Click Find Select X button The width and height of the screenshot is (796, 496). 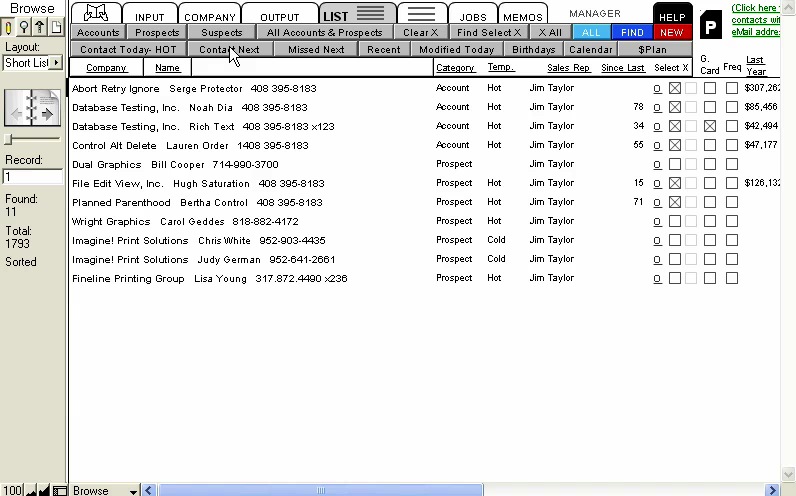tap(489, 32)
